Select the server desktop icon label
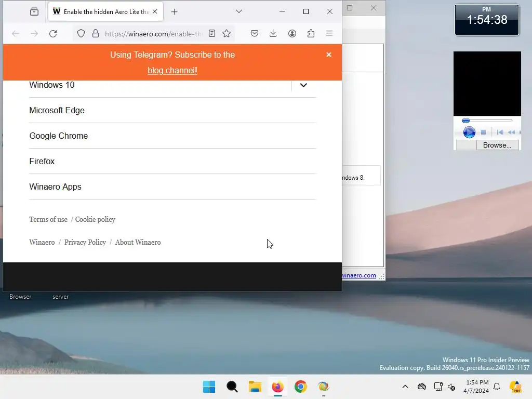The width and height of the screenshot is (532, 399). pyautogui.click(x=60, y=297)
